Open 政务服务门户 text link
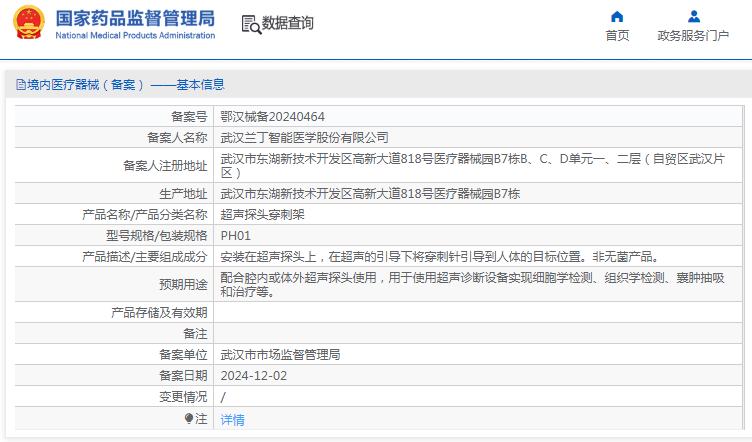Screen dimensions: 752x442 coord(693,35)
